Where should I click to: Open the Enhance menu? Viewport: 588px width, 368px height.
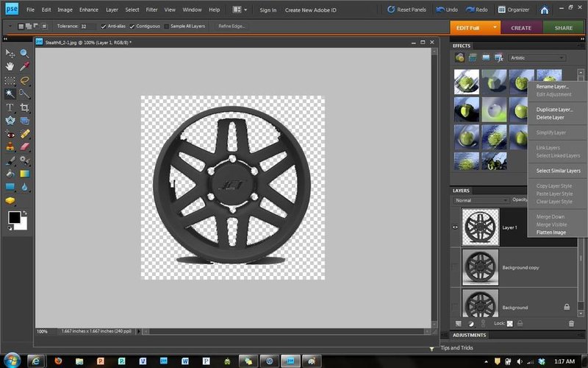(x=88, y=10)
